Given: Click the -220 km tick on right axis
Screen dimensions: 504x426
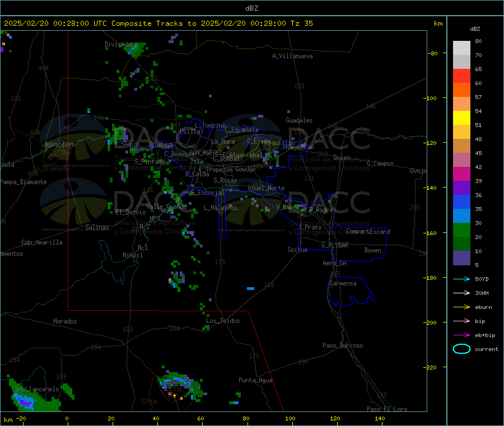Looking at the screenshot, I should coord(431,368).
